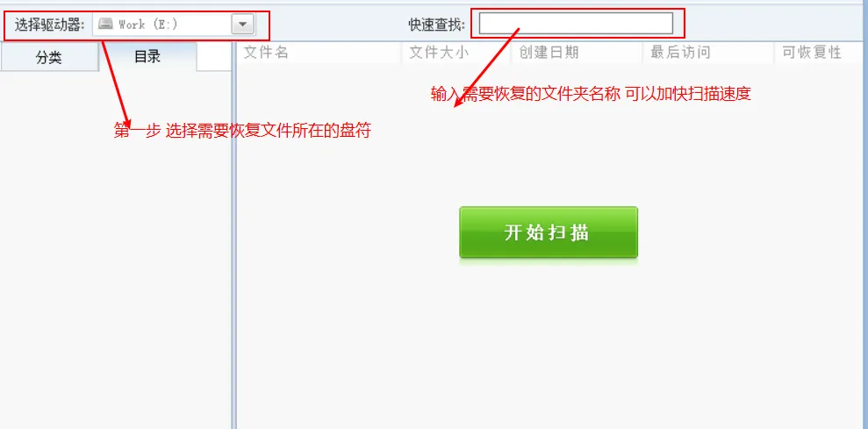Switch to the 目录 tab
Viewport: 868px width, 429px height.
[147, 56]
